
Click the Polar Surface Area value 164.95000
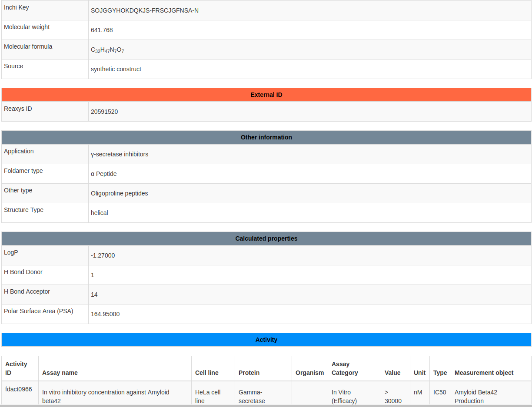[105, 314]
